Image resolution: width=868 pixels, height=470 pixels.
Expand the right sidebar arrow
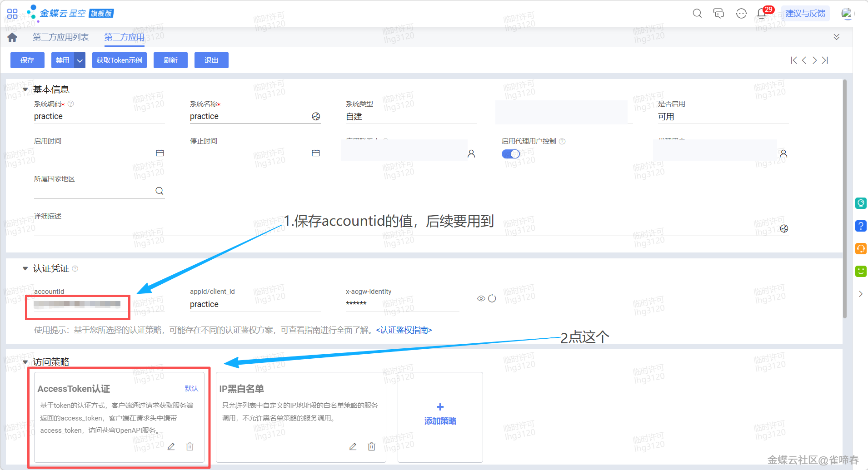[x=861, y=294]
